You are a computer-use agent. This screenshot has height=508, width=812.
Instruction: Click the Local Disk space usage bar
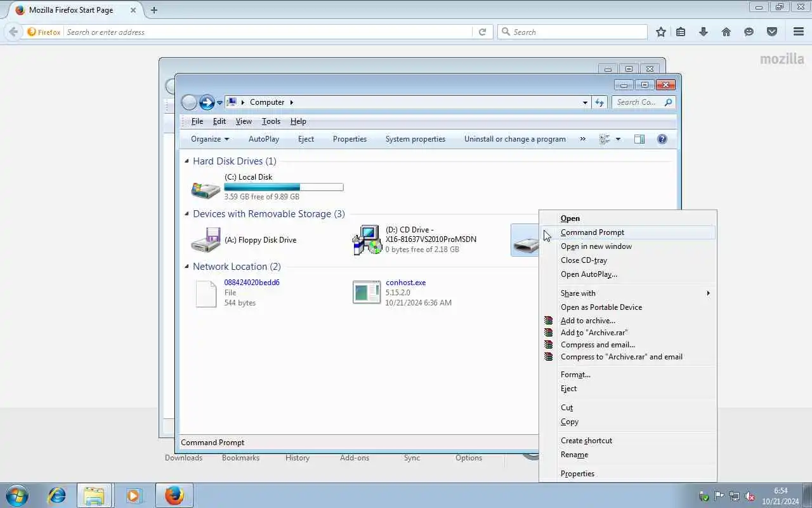coord(284,187)
